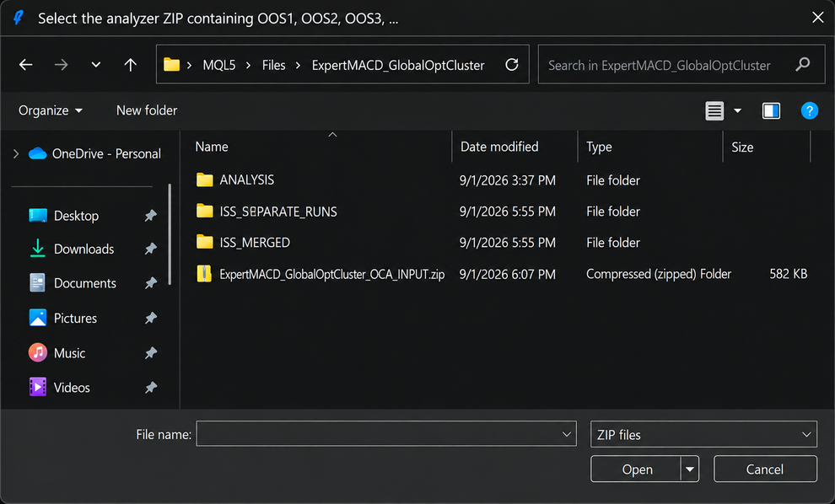Open Desktop in the quick access list

point(76,216)
